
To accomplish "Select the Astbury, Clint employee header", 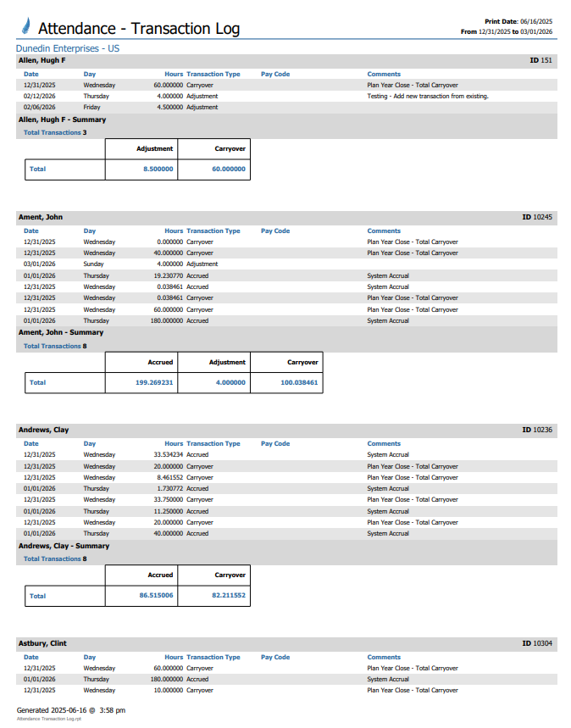I will (43, 644).
